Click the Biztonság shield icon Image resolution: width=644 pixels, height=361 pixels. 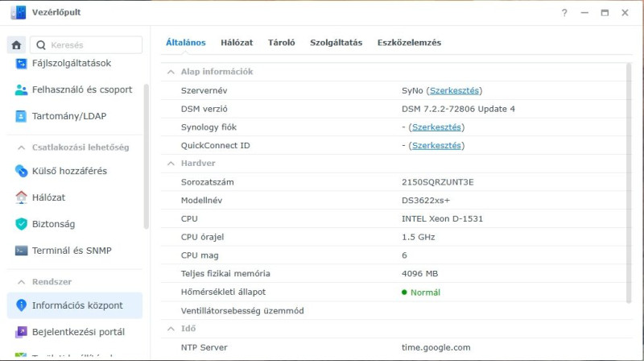[21, 224]
